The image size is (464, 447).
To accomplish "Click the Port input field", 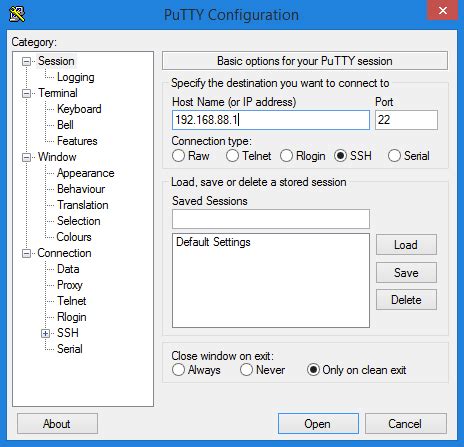I will point(406,120).
